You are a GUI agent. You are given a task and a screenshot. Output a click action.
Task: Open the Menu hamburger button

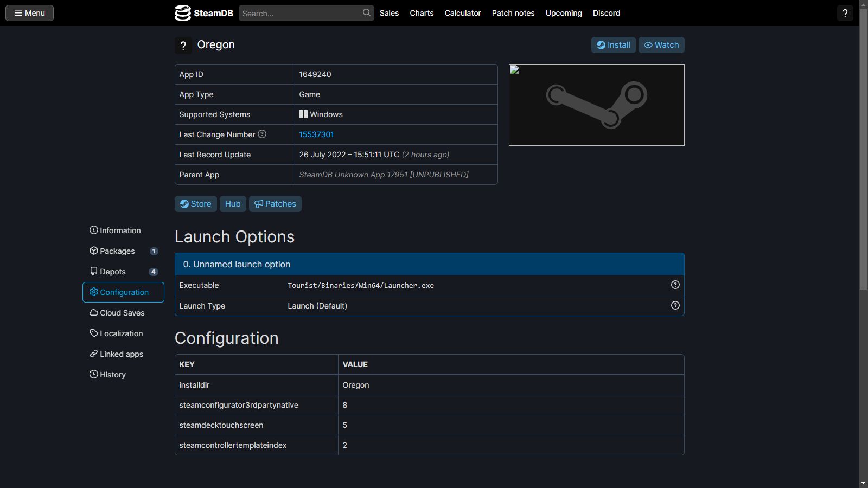point(30,13)
